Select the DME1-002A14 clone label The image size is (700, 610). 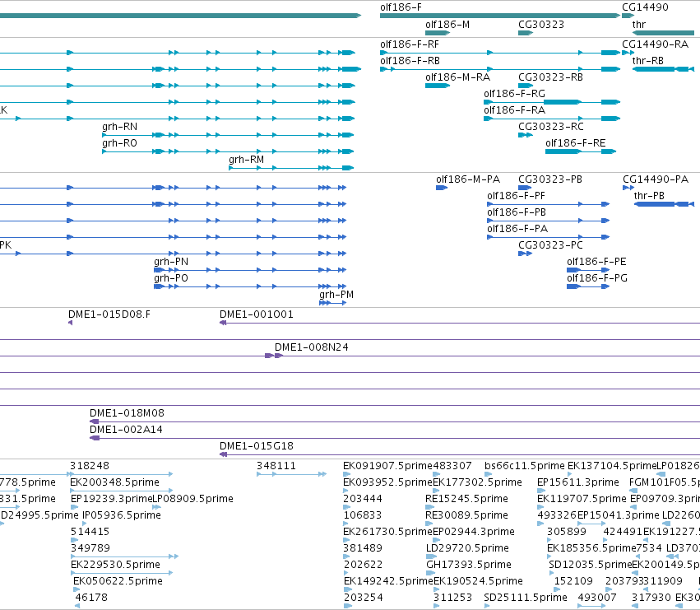[126, 430]
